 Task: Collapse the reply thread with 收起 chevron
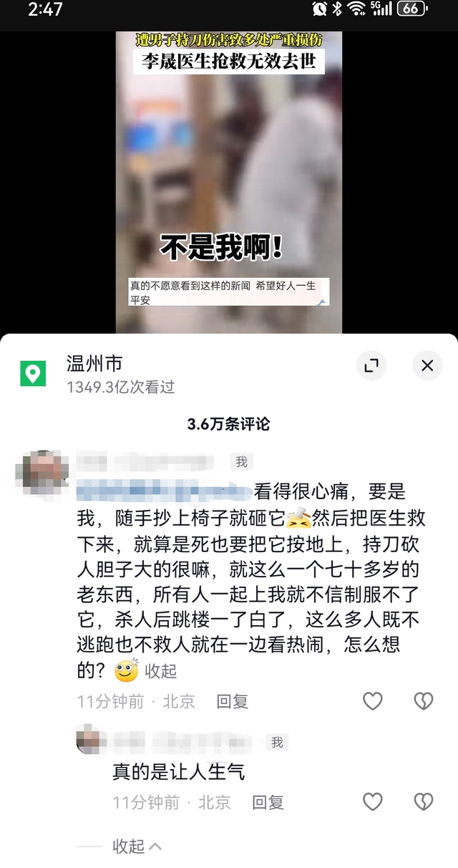click(137, 846)
